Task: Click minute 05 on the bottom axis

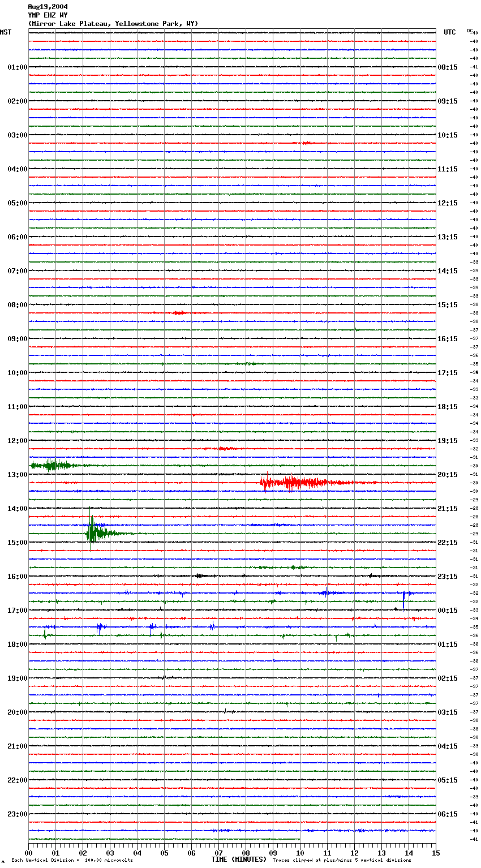Action: tap(164, 852)
